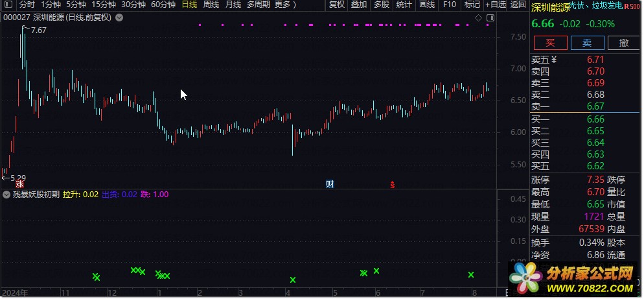The width and height of the screenshot is (644, 299).
Task: Select the 日线 daily chart tab
Action: pos(189,5)
